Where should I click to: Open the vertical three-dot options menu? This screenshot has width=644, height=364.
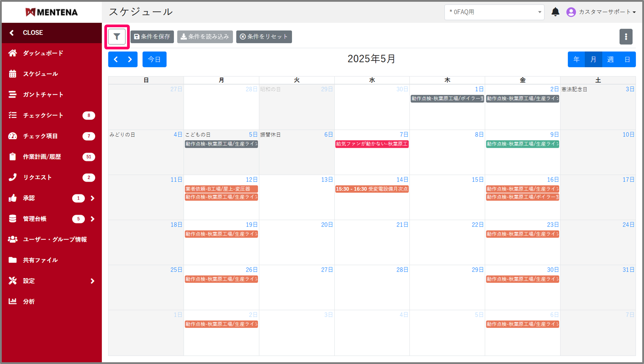tap(626, 37)
